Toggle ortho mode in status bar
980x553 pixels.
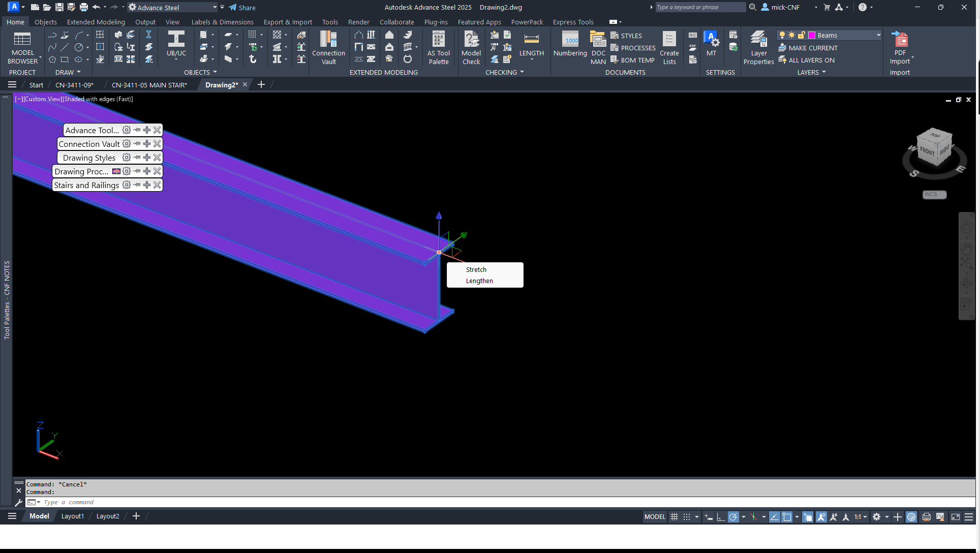pyautogui.click(x=721, y=517)
